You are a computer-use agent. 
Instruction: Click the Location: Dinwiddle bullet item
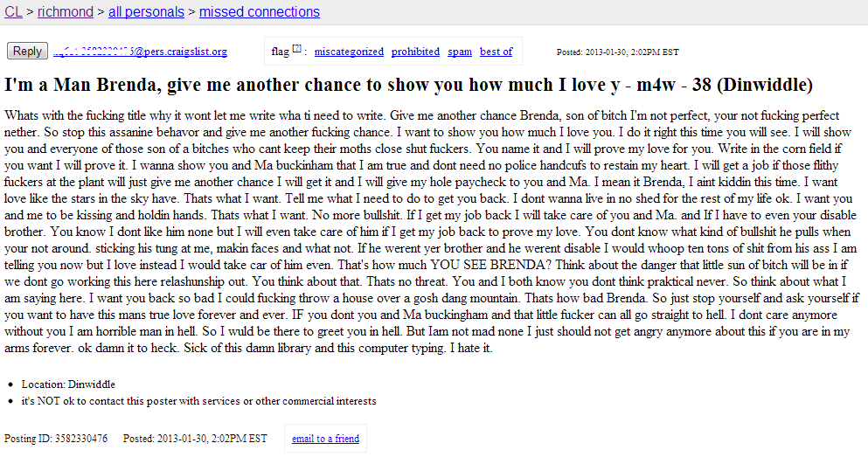click(x=68, y=384)
